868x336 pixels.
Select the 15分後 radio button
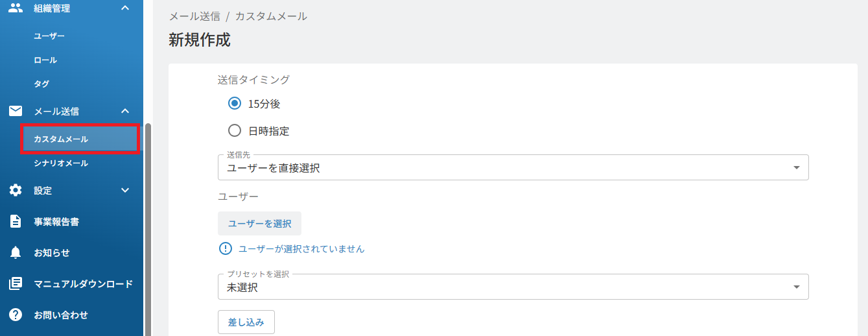tap(235, 103)
